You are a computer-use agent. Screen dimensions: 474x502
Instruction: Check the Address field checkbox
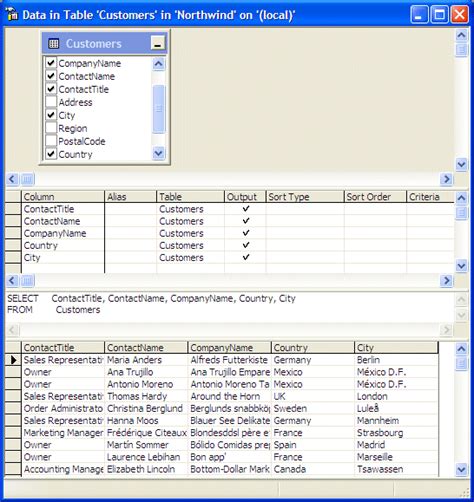(51, 102)
